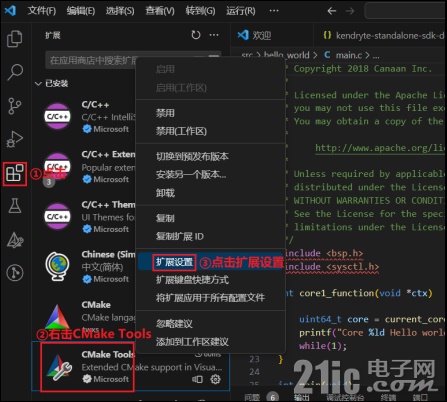Open the CMake view in activity bar
Viewport: 447px width, 402px height.
click(x=15, y=240)
